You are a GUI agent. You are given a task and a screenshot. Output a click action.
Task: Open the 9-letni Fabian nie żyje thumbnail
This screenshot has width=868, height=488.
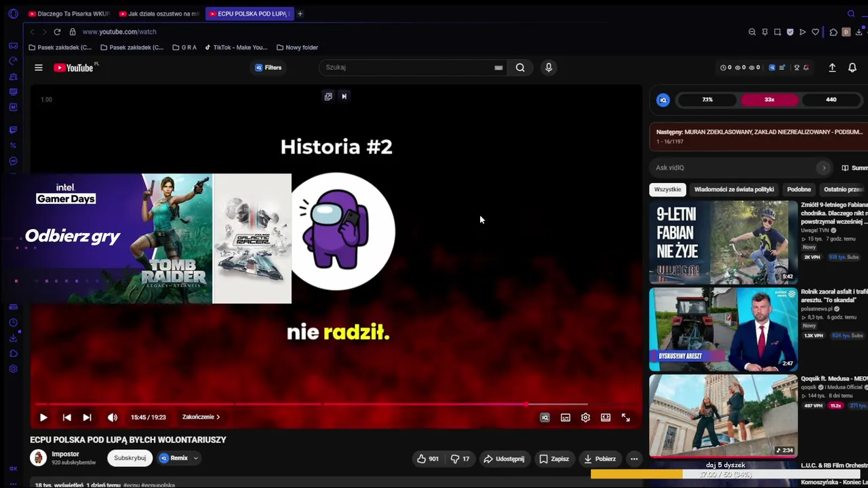click(x=724, y=242)
